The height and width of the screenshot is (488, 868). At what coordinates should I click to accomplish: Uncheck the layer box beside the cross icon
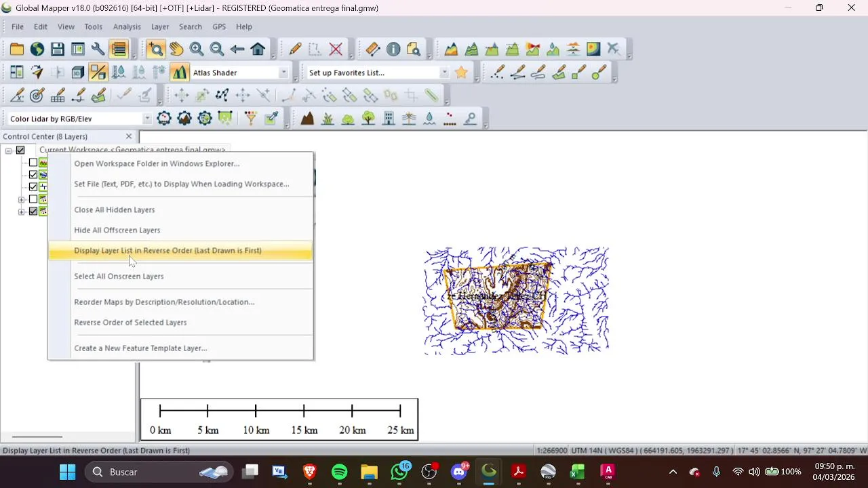coord(33,187)
